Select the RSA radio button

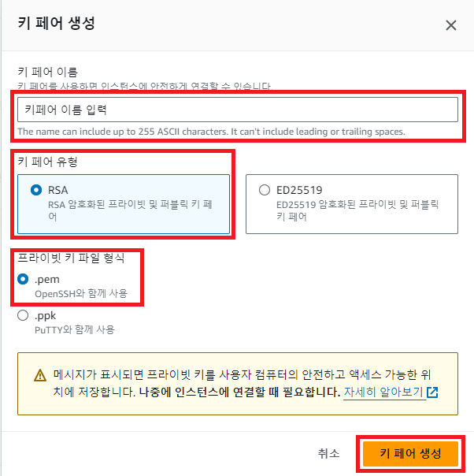(36, 190)
